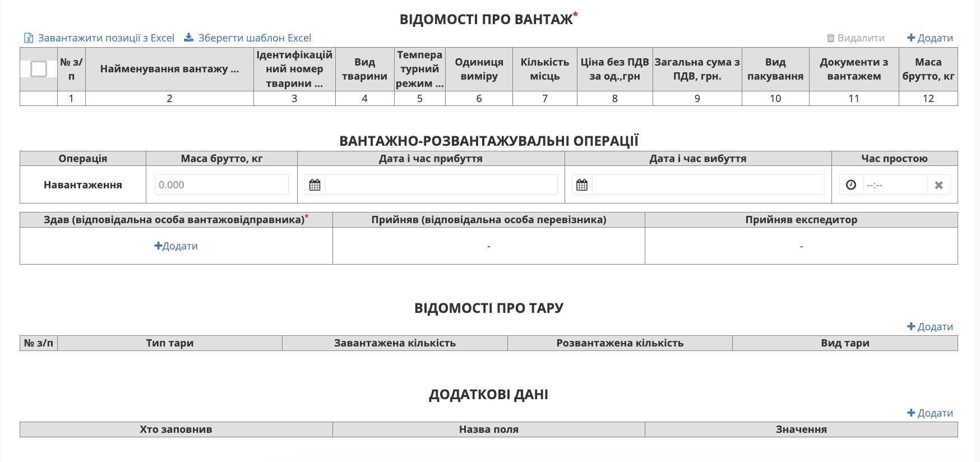
Task: Click 'Значення' column header
Action: (x=801, y=429)
